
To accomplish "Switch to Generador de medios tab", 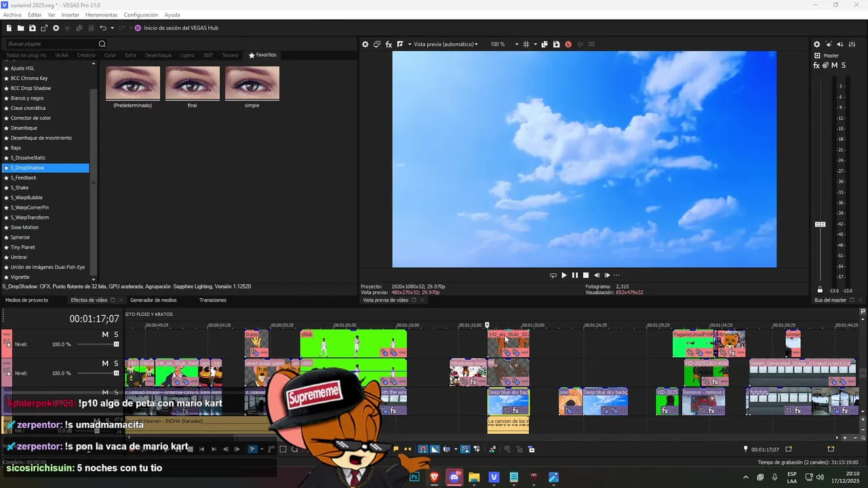I will pyautogui.click(x=153, y=300).
